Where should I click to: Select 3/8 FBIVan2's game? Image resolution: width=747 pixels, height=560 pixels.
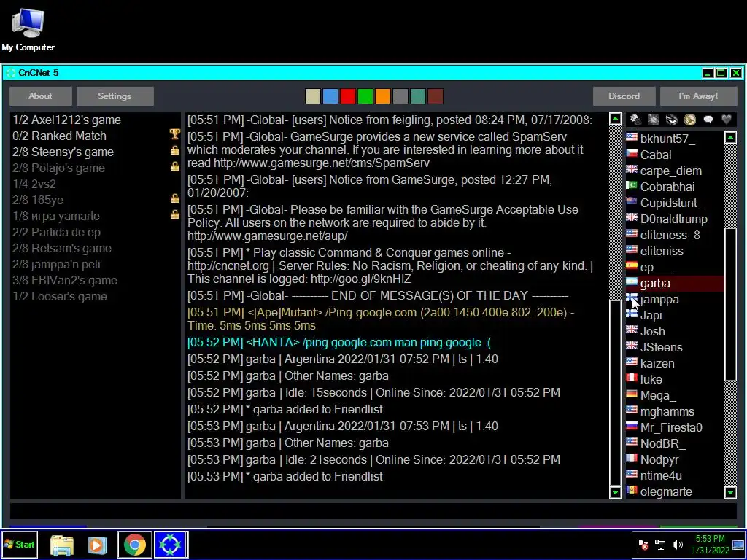click(x=96, y=281)
